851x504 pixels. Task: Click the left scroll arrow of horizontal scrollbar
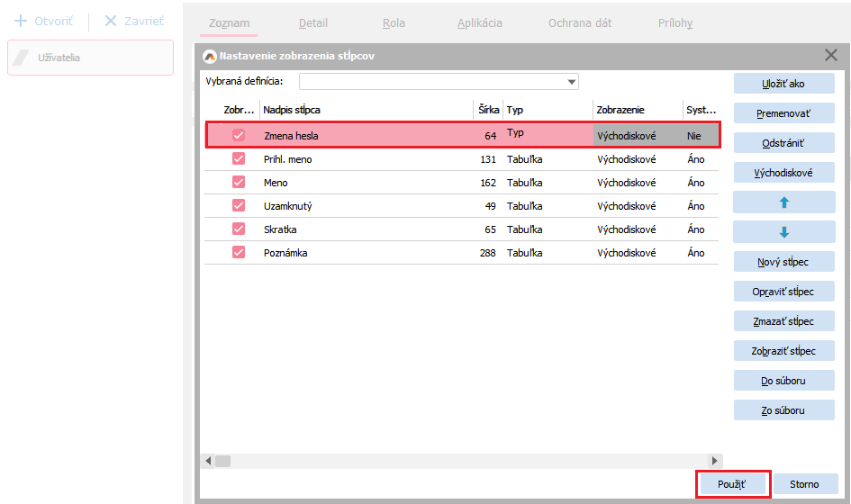208,461
